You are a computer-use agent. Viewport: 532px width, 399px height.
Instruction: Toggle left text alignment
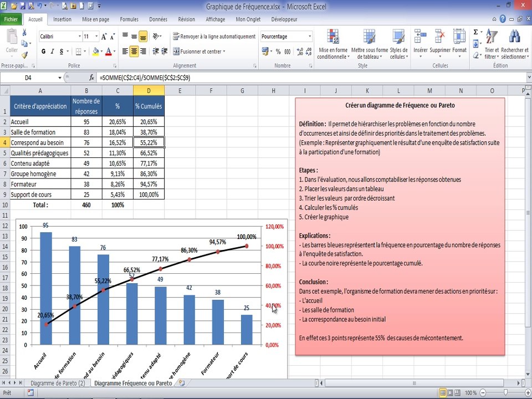click(x=125, y=52)
